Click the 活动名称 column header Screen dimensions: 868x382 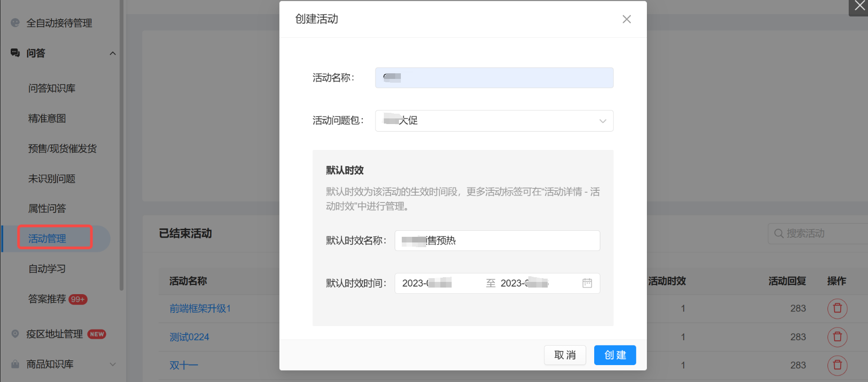188,281
